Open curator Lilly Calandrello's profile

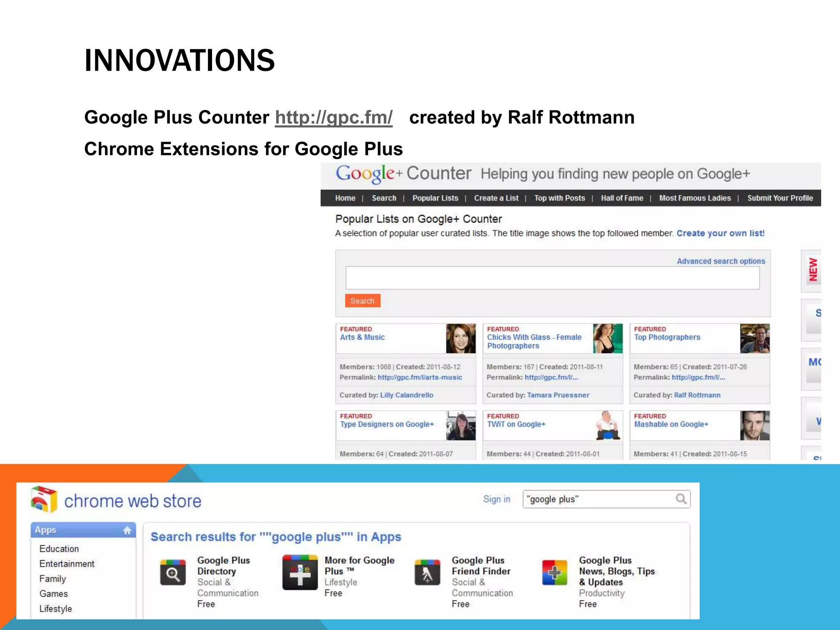point(406,395)
